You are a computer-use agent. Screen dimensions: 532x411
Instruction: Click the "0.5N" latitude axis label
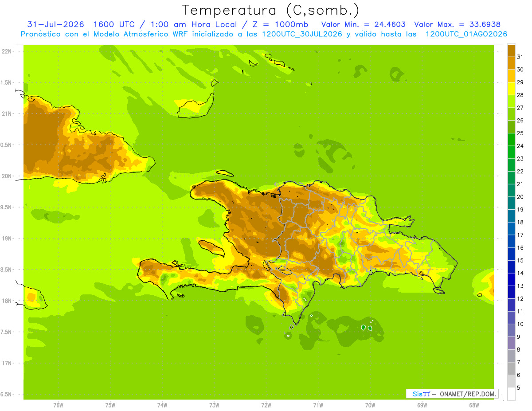tap(6, 145)
